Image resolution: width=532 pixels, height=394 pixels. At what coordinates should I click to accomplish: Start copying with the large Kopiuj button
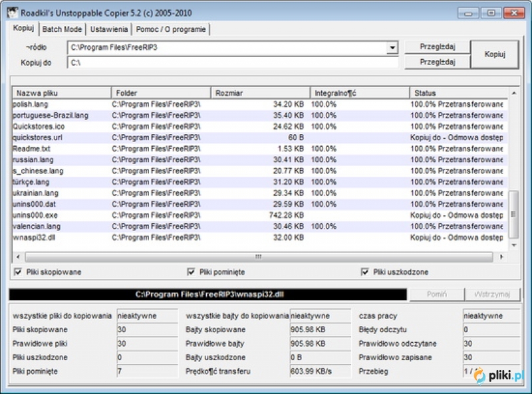(495, 54)
